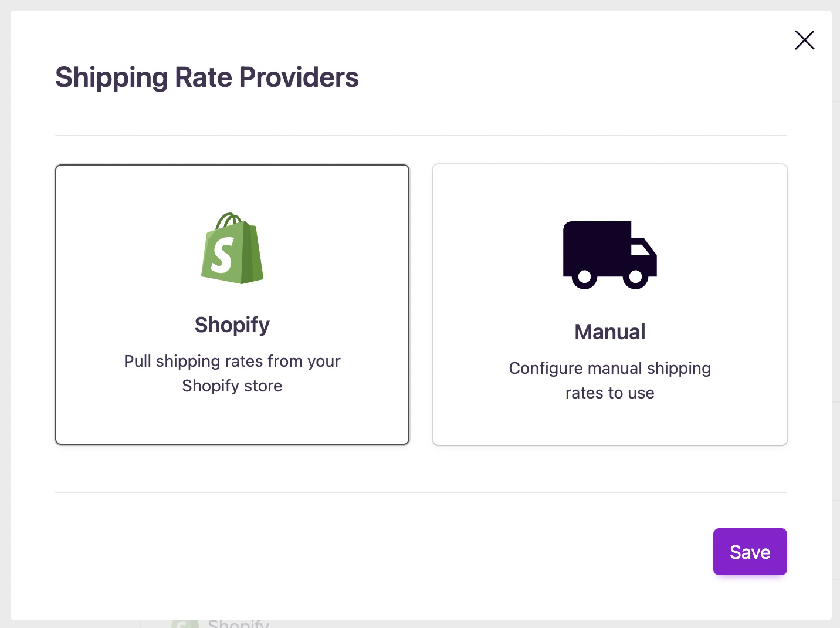The image size is (840, 628).
Task: Click the truck's front wheel
Action: (x=636, y=277)
